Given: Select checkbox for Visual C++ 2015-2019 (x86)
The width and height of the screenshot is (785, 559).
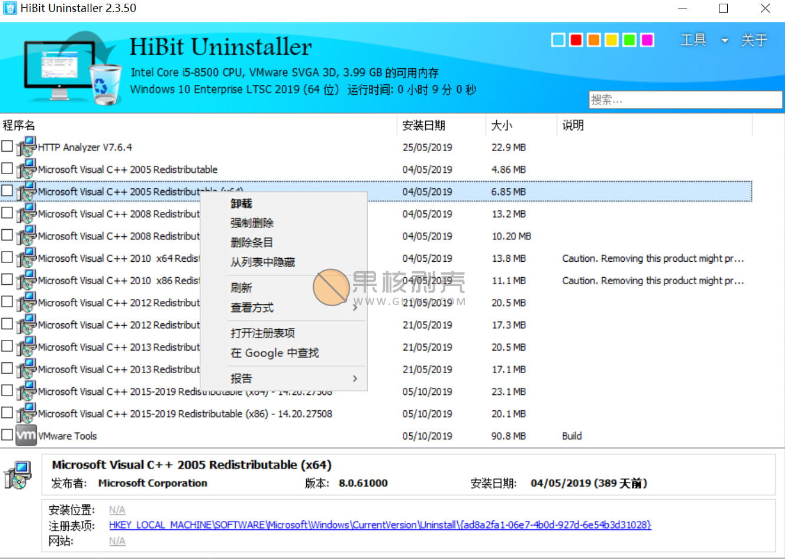Looking at the screenshot, I should pyautogui.click(x=8, y=413).
